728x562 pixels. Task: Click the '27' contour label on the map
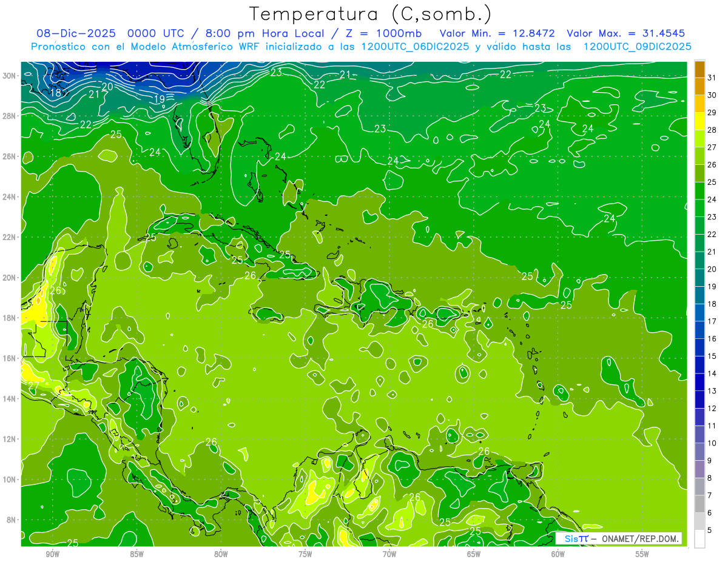point(33,386)
